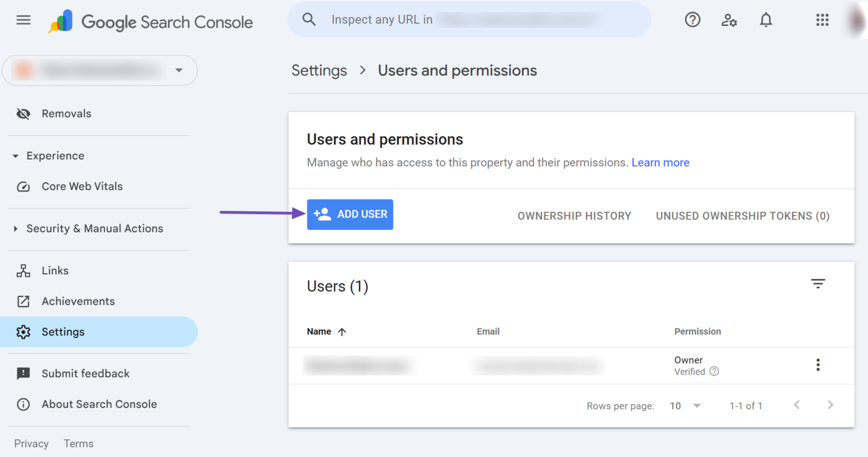Change Rows per page dropdown
Viewport: 868px width, 457px height.
pos(685,406)
